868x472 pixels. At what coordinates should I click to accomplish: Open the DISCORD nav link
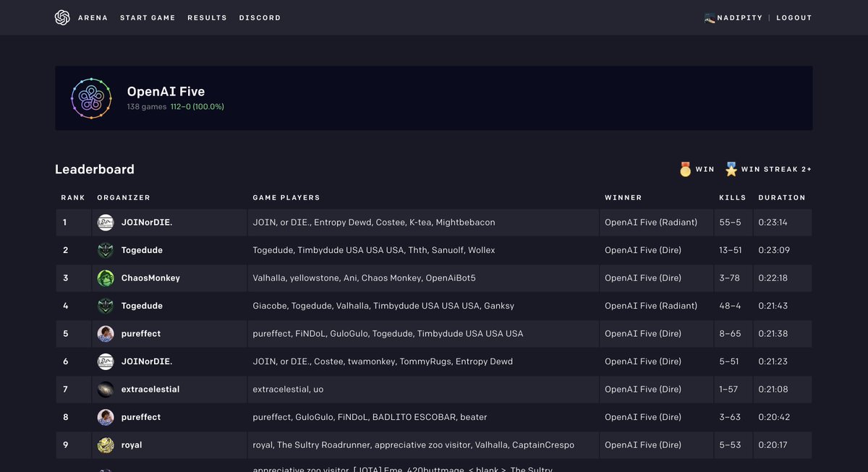pos(260,17)
